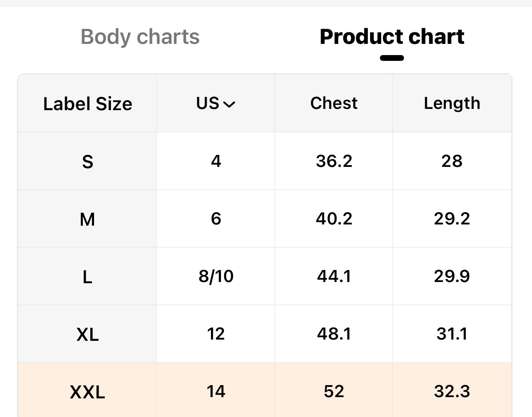Select the S label size row
The image size is (532, 417).
[87, 161]
